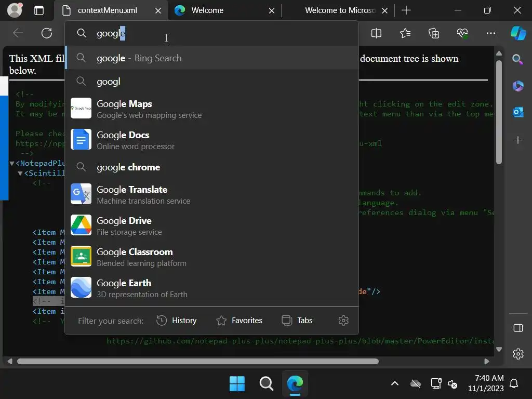Open Outlook in the sidebar
The image size is (532, 399).
518,112
